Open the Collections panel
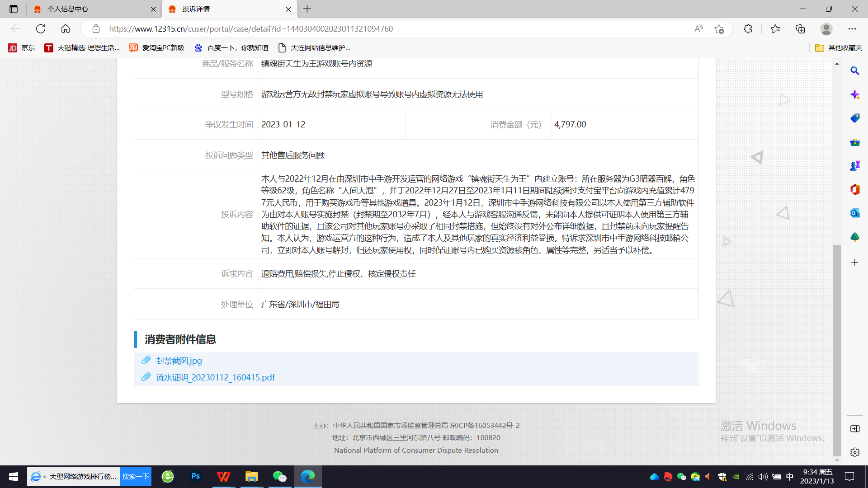 point(800,29)
